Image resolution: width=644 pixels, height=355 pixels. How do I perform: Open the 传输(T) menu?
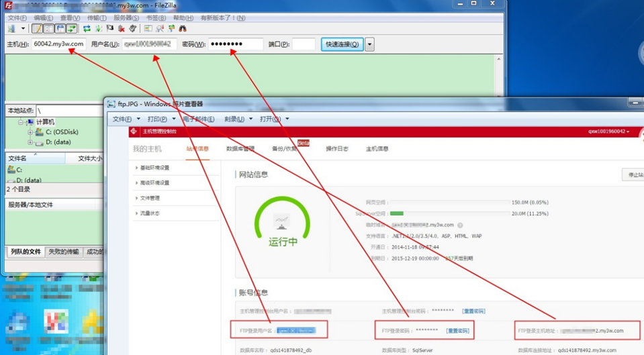(x=97, y=17)
